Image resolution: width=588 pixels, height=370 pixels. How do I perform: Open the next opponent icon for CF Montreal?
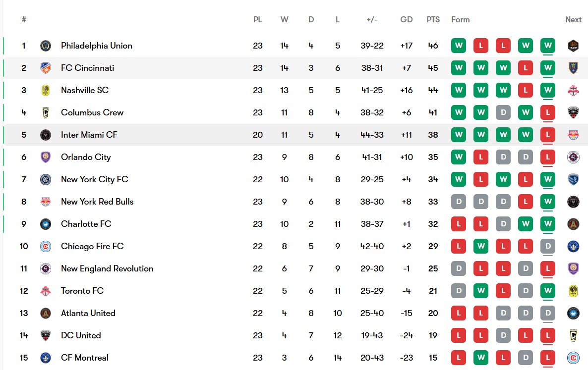573,358
